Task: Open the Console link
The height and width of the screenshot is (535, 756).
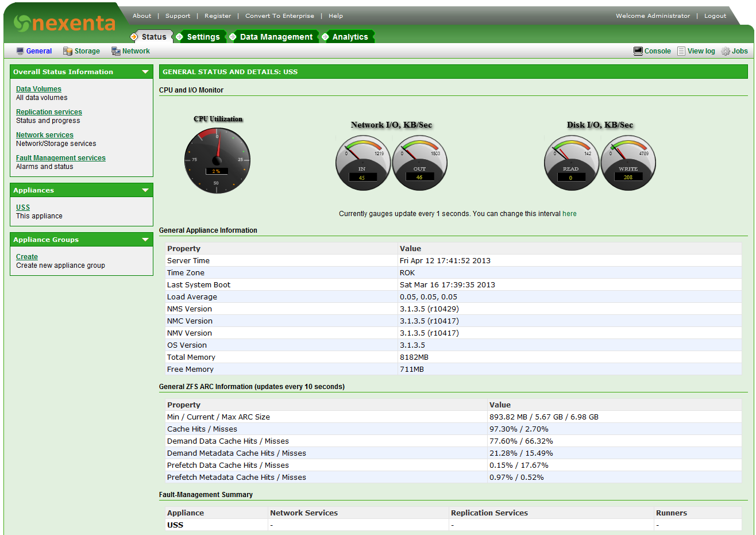Action: click(x=658, y=51)
